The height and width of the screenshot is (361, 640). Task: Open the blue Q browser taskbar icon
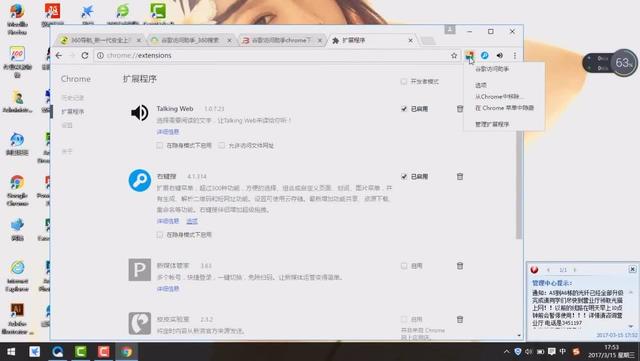58,352
